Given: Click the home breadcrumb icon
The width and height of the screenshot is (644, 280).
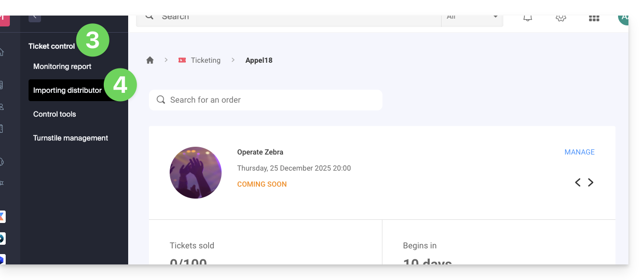Looking at the screenshot, I should 150,60.
